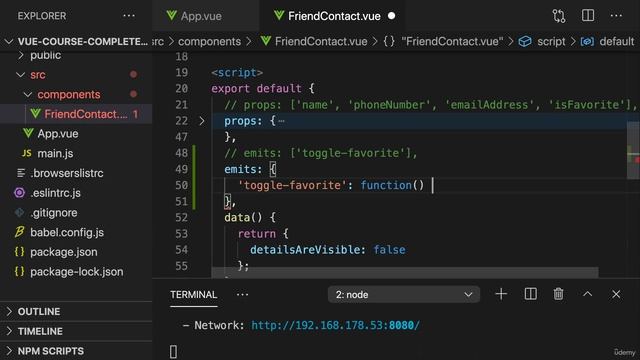The height and width of the screenshot is (360, 640).
Task: Open main.js in the file tree
Action: tap(76, 153)
